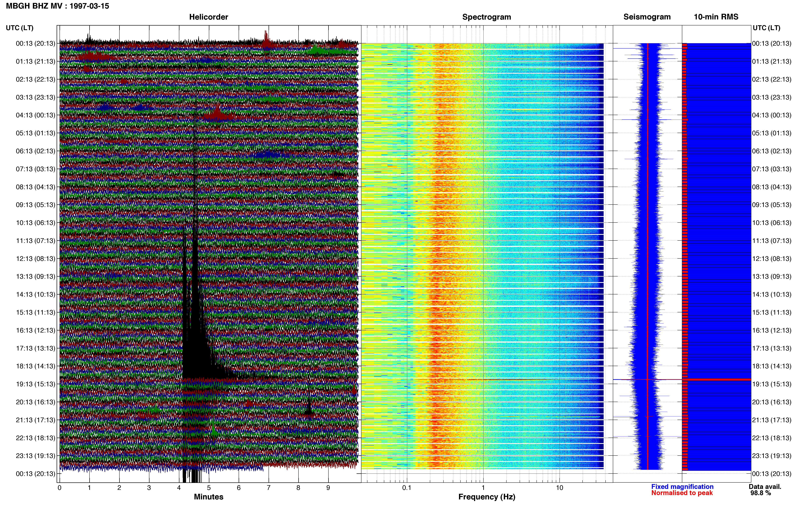Select '17:13 (13:13)' on the right time axis
This screenshot has width=812, height=508.
pyautogui.click(x=772, y=348)
